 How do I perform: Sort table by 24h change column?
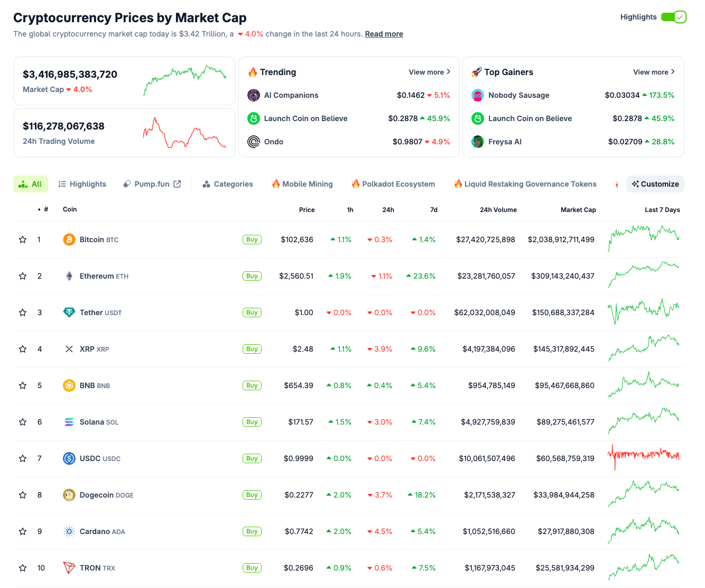(388, 209)
